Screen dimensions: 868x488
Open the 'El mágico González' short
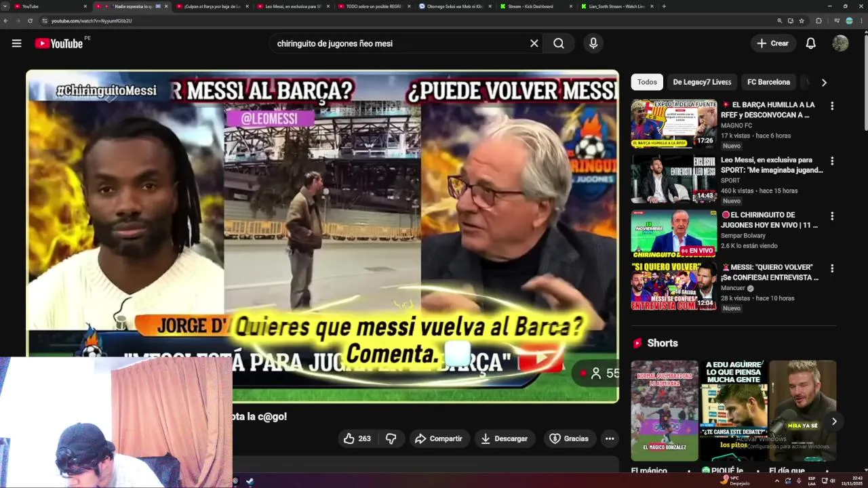point(665,411)
